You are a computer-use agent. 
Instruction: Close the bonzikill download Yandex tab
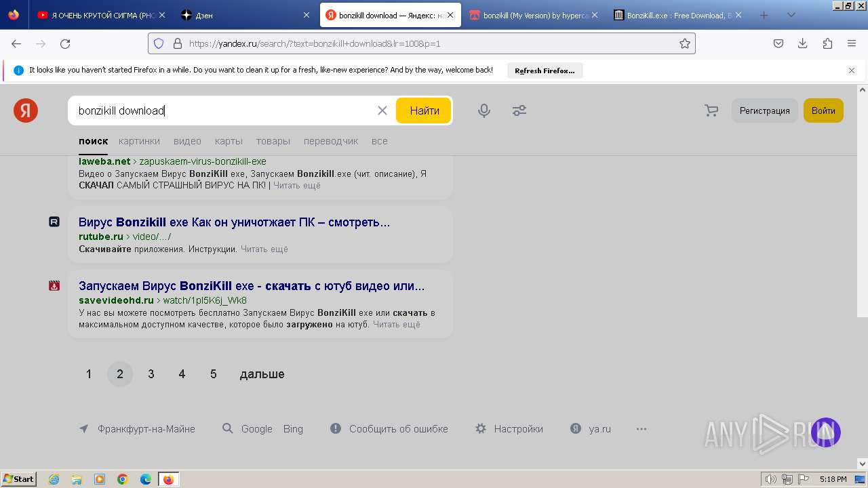pos(450,15)
